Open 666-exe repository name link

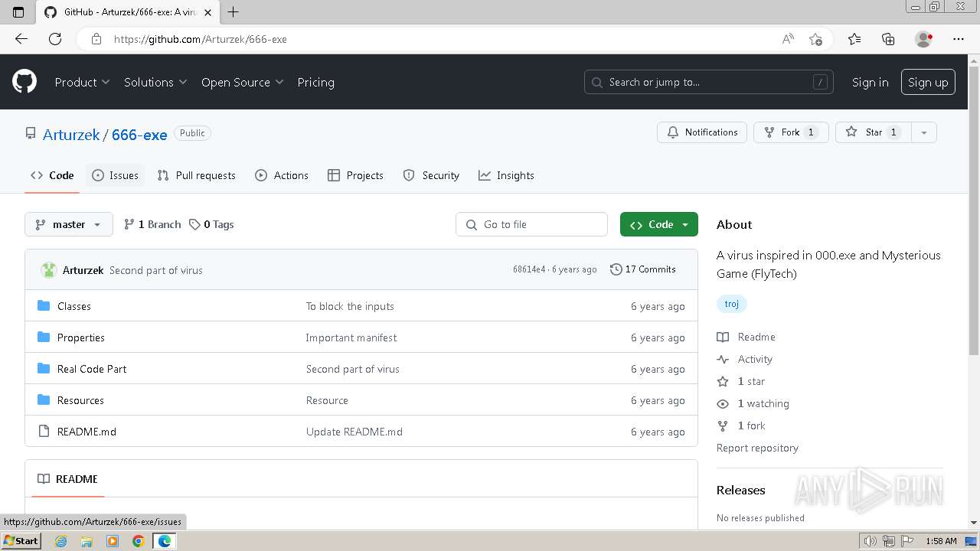tap(139, 135)
